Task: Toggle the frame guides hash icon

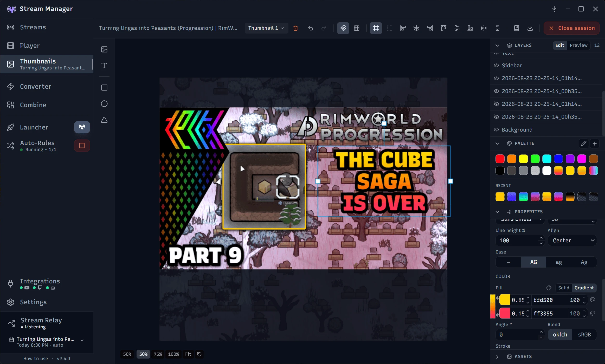Action: (376, 28)
